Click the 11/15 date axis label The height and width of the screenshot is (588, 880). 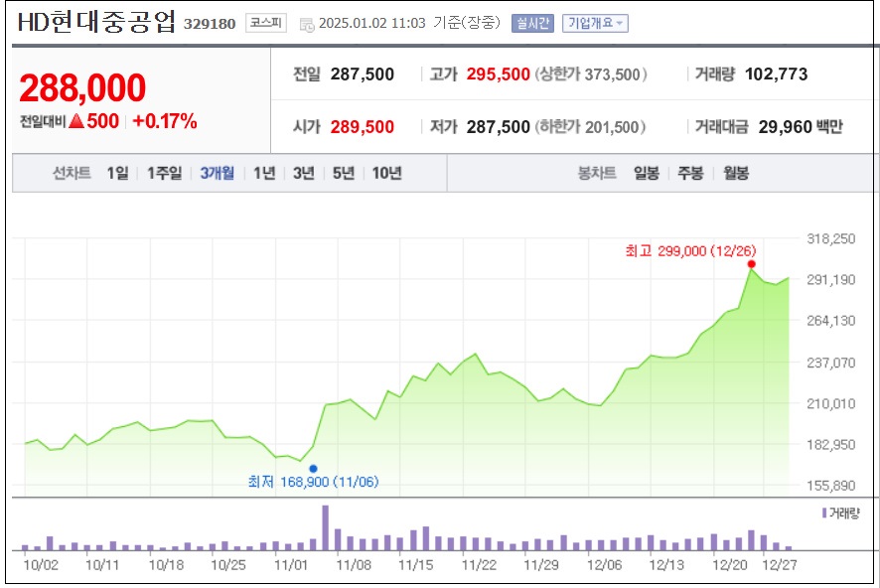click(415, 564)
